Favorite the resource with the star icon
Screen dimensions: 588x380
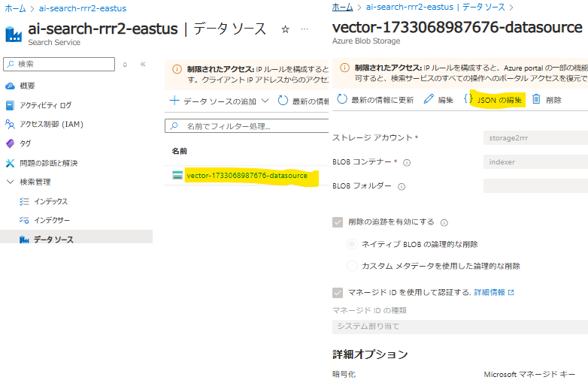[286, 29]
